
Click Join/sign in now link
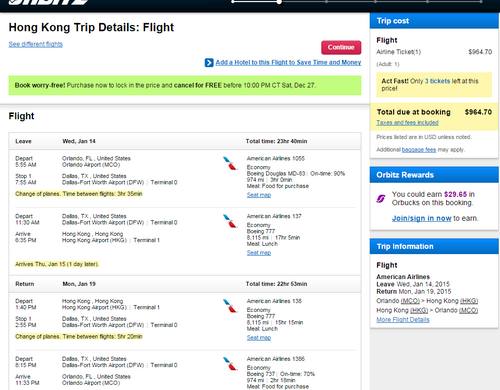(x=421, y=218)
